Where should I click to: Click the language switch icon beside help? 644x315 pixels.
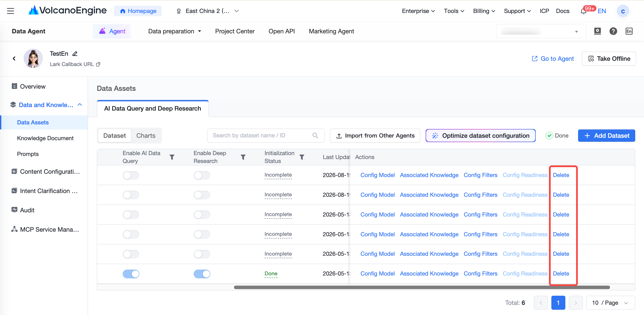pos(629,31)
